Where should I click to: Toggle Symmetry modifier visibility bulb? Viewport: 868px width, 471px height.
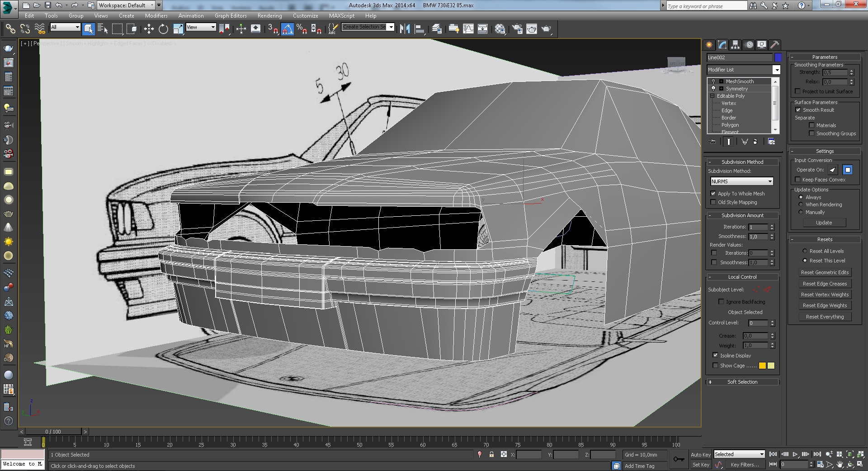pyautogui.click(x=713, y=89)
